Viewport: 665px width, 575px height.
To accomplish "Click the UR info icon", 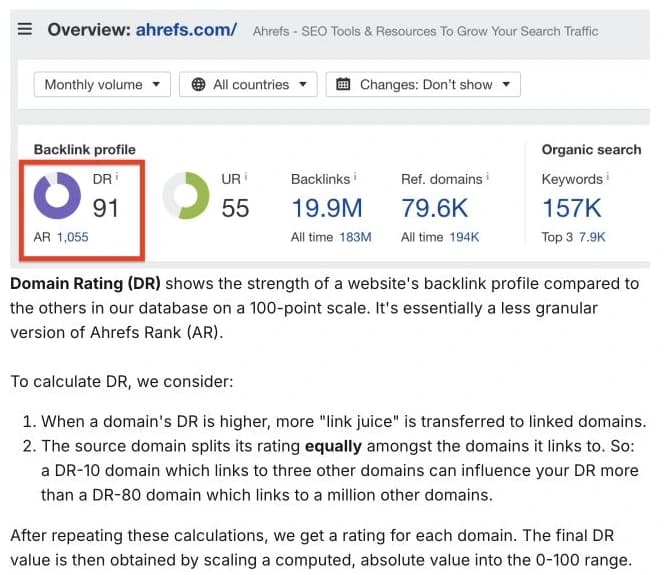I will 246,176.
